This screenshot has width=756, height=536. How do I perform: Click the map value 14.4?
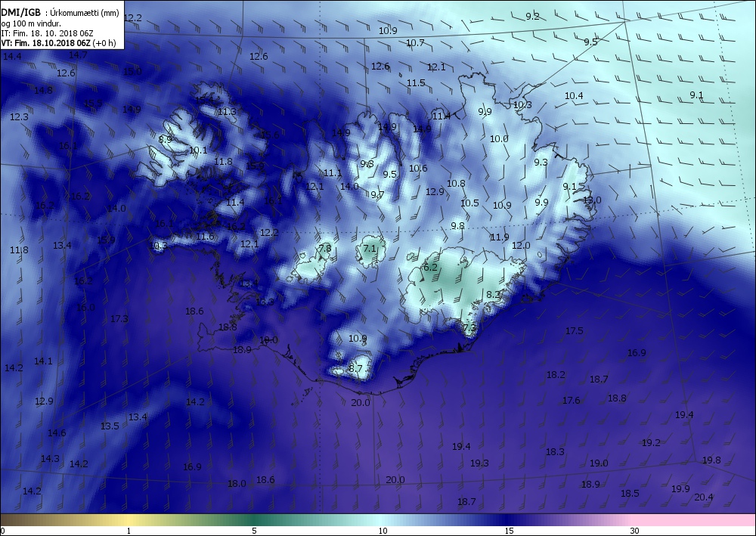[12, 57]
